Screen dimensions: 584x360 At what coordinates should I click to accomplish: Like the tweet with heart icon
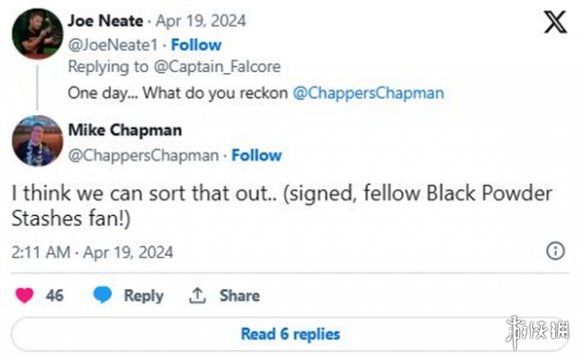click(25, 295)
